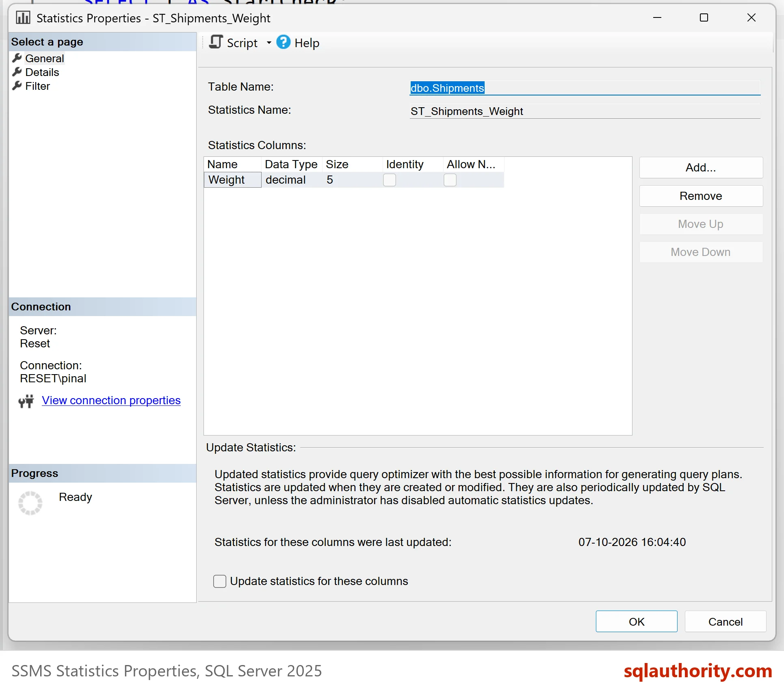Click the wrench icon beside Details
Viewport: 784px width, 689px height.
point(17,72)
